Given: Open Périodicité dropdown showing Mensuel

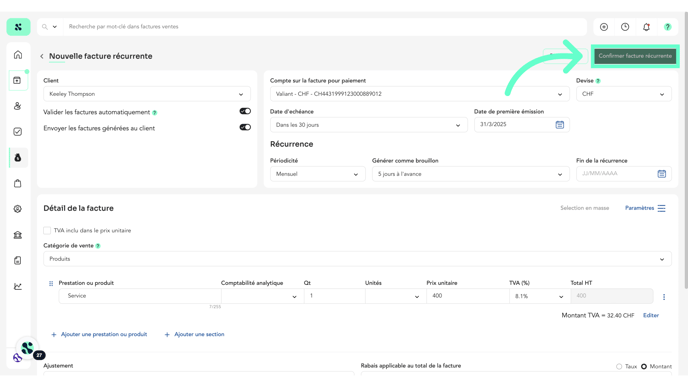Looking at the screenshot, I should [317, 174].
